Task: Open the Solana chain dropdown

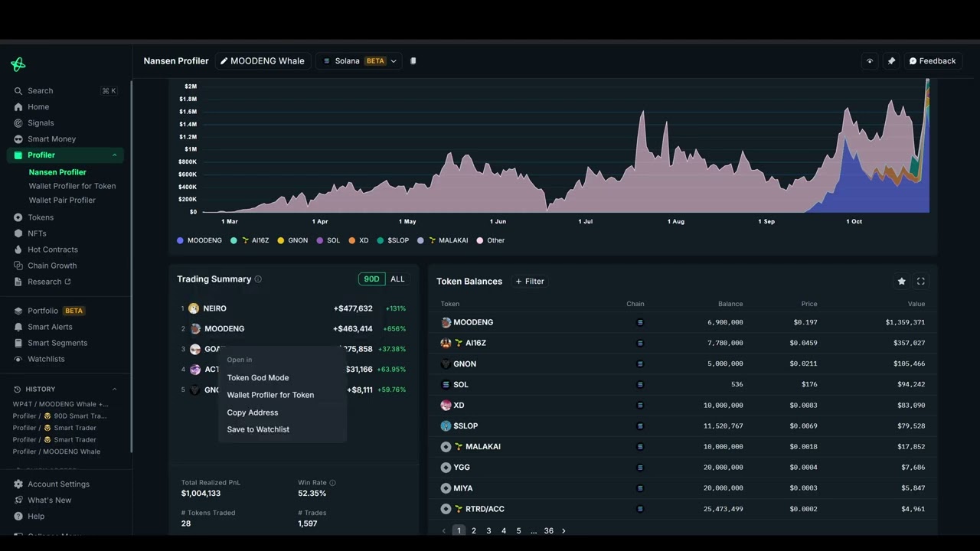Action: tap(359, 61)
